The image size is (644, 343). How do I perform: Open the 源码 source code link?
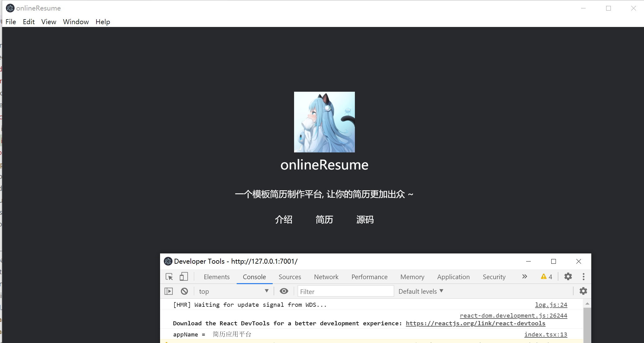(x=365, y=220)
